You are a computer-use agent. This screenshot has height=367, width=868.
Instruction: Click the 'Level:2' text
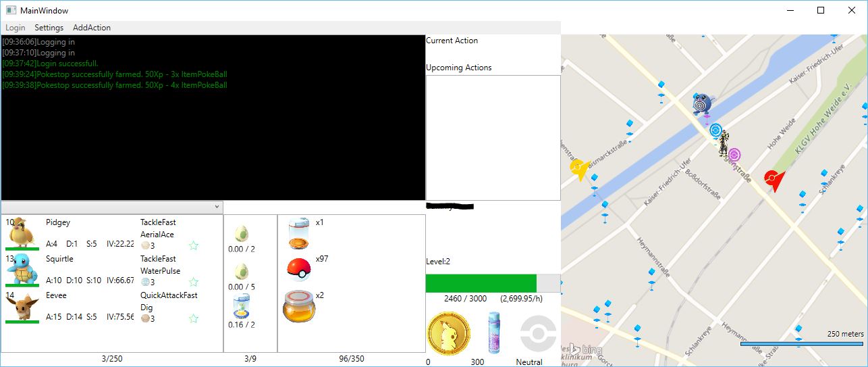439,262
